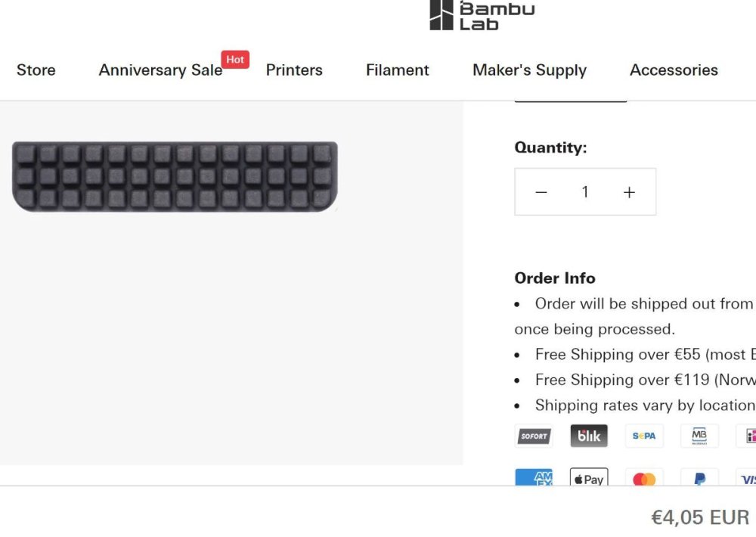Increase quantity with the plus button
The image size is (756, 537).
[629, 192]
